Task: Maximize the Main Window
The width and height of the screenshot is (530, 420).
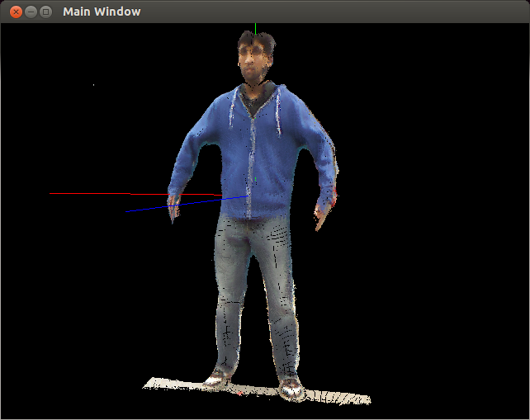Action: tap(45, 12)
